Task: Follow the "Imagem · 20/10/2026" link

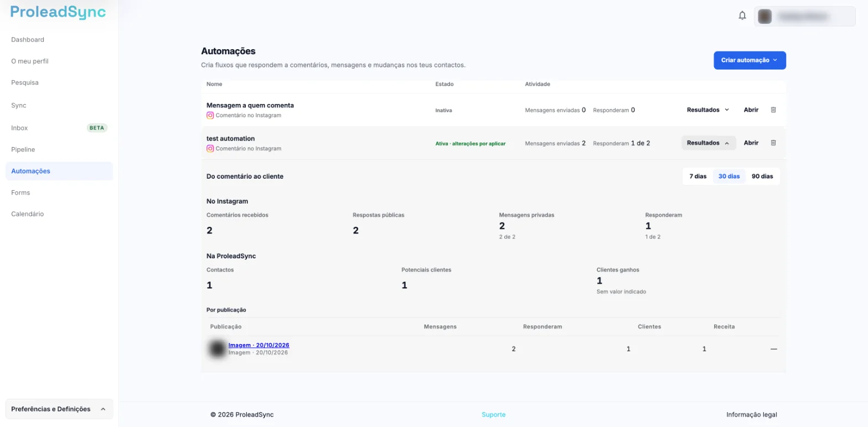Action: click(259, 345)
